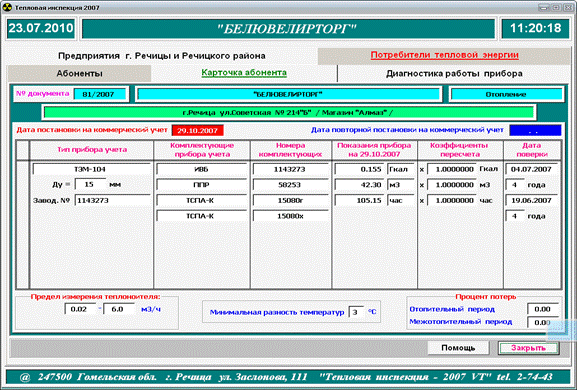
Task: Click ТСПА-К field with number 15080х
Action: [x=201, y=216]
